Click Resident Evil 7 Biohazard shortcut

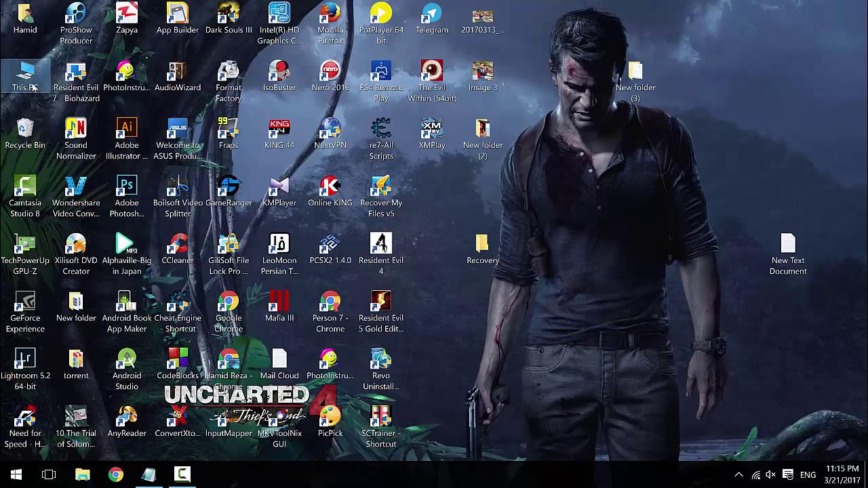(x=76, y=81)
